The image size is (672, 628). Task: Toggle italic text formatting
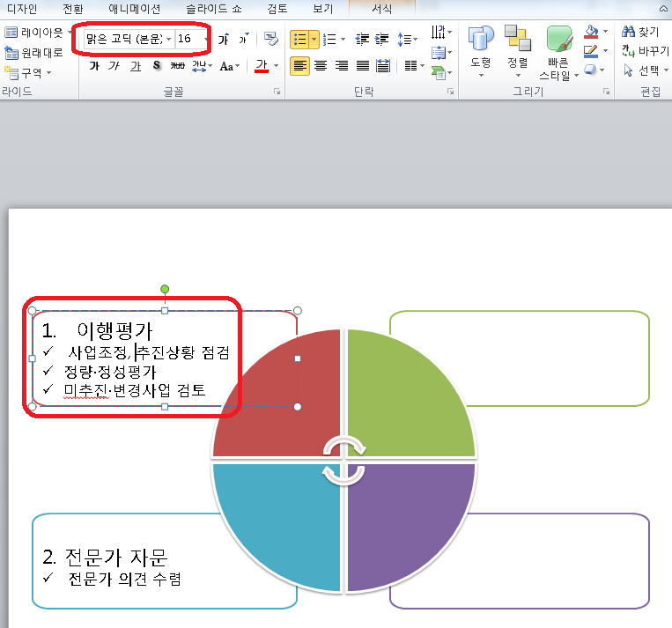[x=114, y=66]
